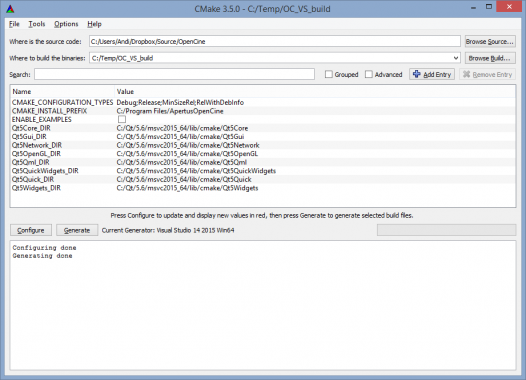Click the Configure button
The image size is (526, 380).
[31, 230]
